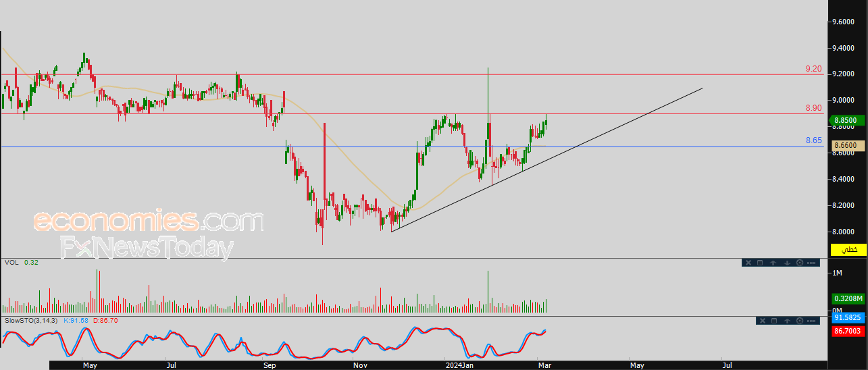The height and width of the screenshot is (370, 868).
Task: Click the red 86.7003 stochastic tag
Action: click(x=847, y=331)
